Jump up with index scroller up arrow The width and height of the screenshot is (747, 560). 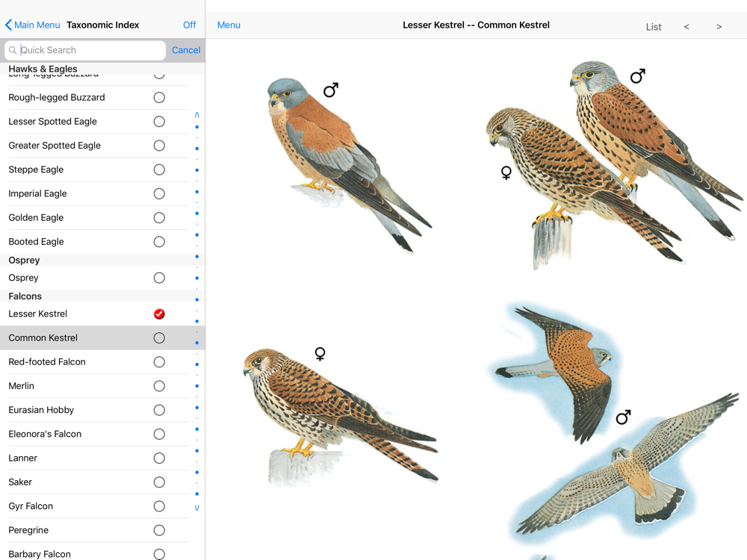tap(196, 115)
